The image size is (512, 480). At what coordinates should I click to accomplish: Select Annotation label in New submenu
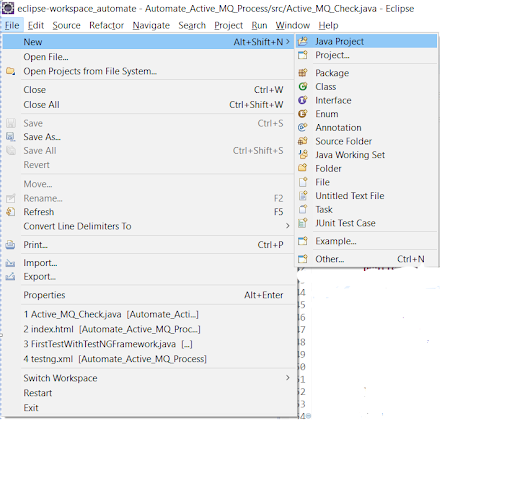tap(338, 128)
